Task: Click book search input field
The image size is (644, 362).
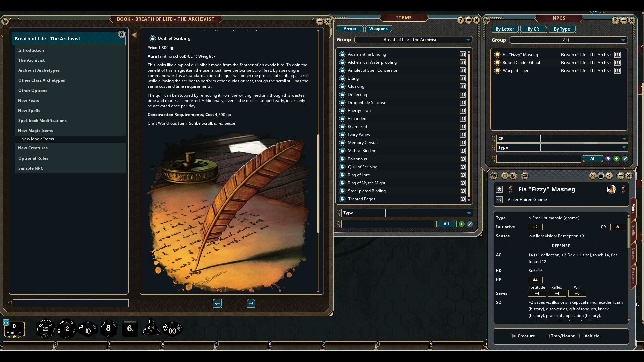Action: (x=71, y=303)
